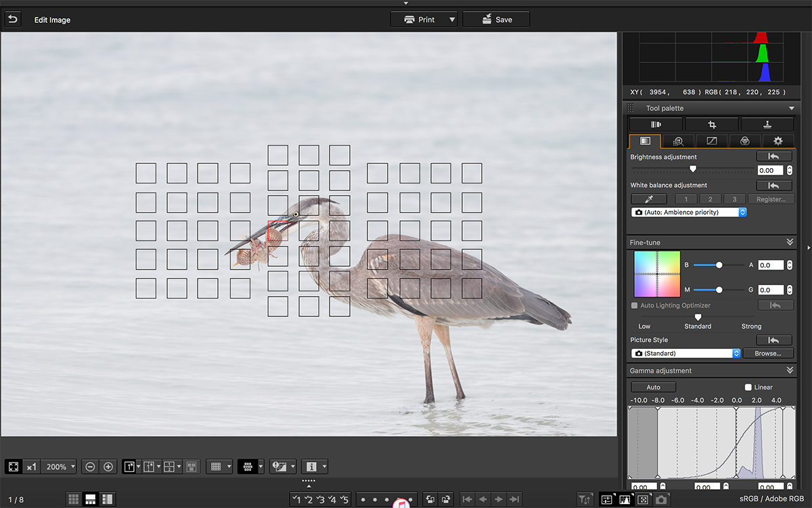Apply check mark 5 to image

(x=344, y=499)
